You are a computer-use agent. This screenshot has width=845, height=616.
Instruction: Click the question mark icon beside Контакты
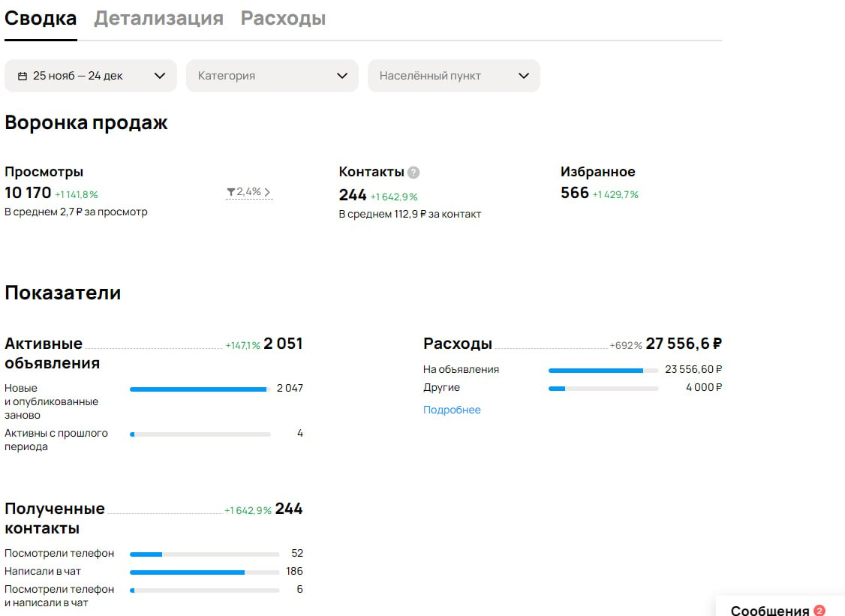413,173
